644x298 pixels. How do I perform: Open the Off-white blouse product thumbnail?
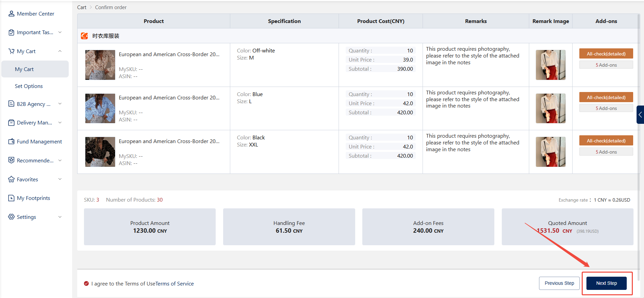pyautogui.click(x=100, y=65)
